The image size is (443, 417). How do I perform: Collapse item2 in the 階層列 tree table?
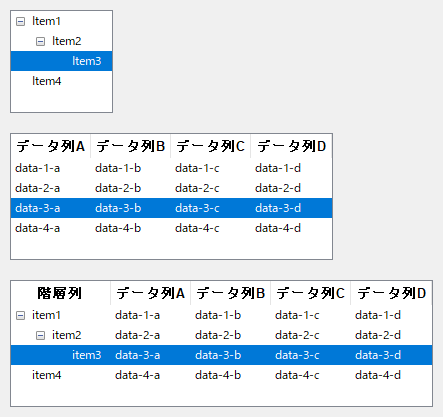point(40,336)
